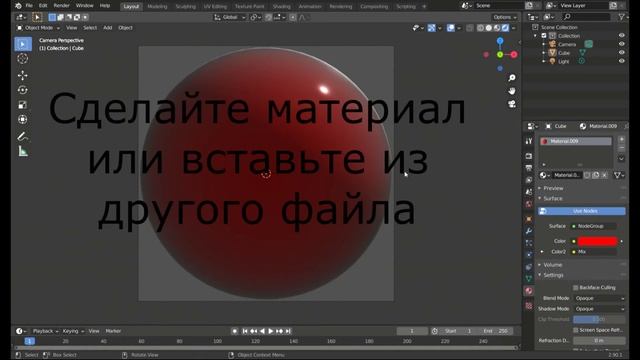Open the Add menu in viewport header

(x=107, y=28)
